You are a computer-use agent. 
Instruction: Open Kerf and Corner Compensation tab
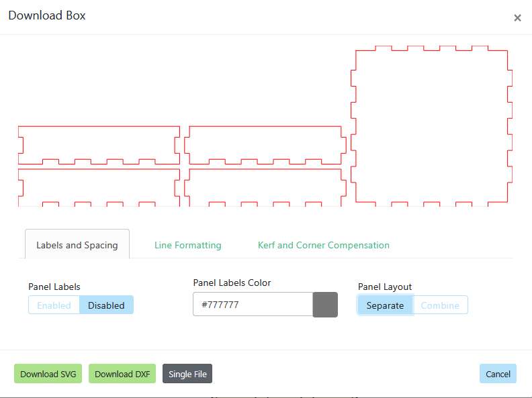[x=323, y=245]
